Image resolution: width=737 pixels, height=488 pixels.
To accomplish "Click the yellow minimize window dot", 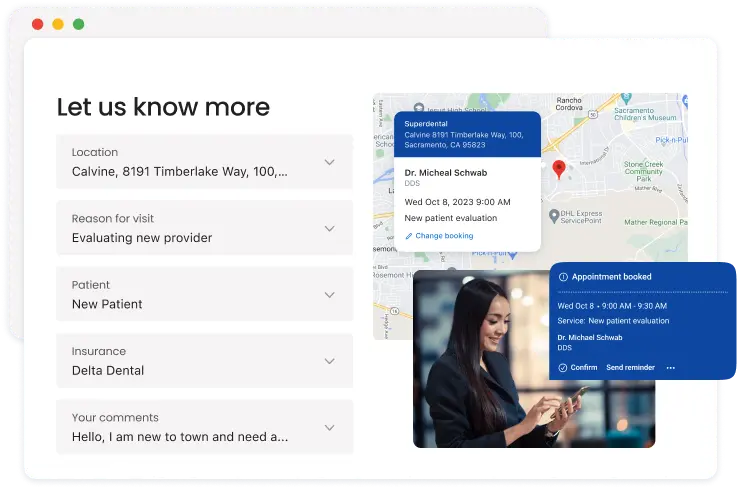I will click(58, 24).
